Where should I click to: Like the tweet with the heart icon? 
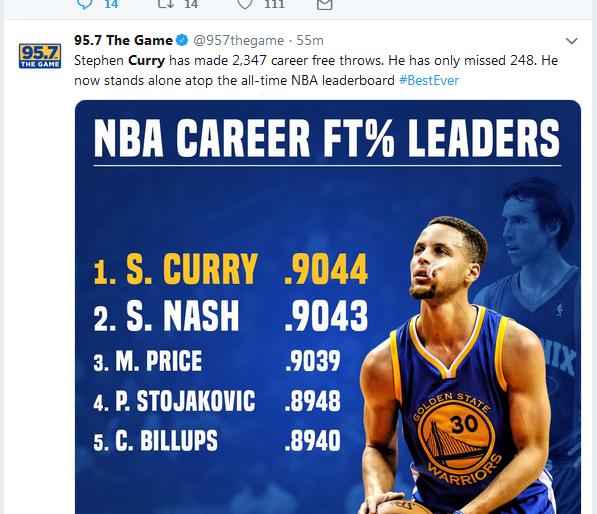point(245,3)
